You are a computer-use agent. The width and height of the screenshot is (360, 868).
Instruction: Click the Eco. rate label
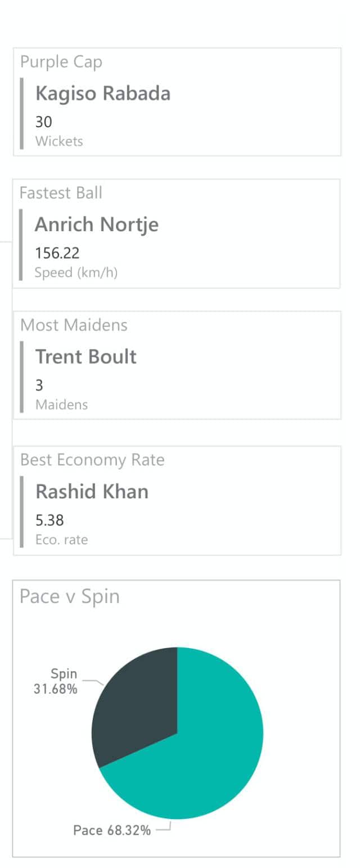[61, 540]
